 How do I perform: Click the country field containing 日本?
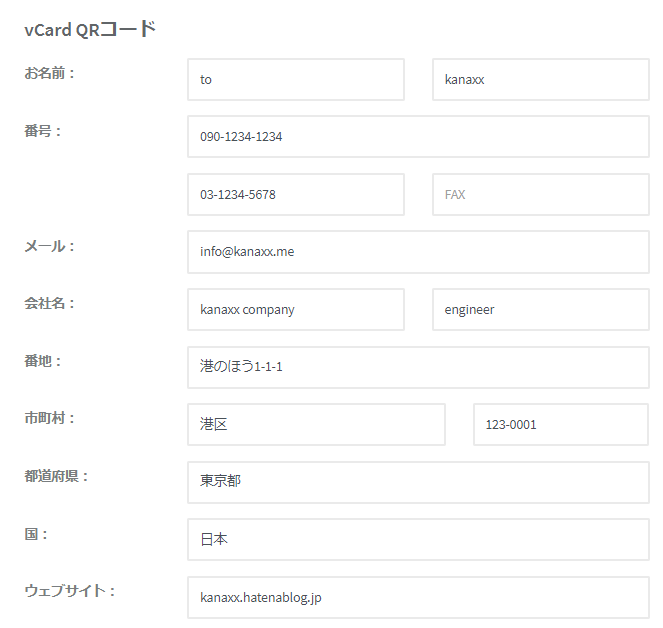click(419, 540)
